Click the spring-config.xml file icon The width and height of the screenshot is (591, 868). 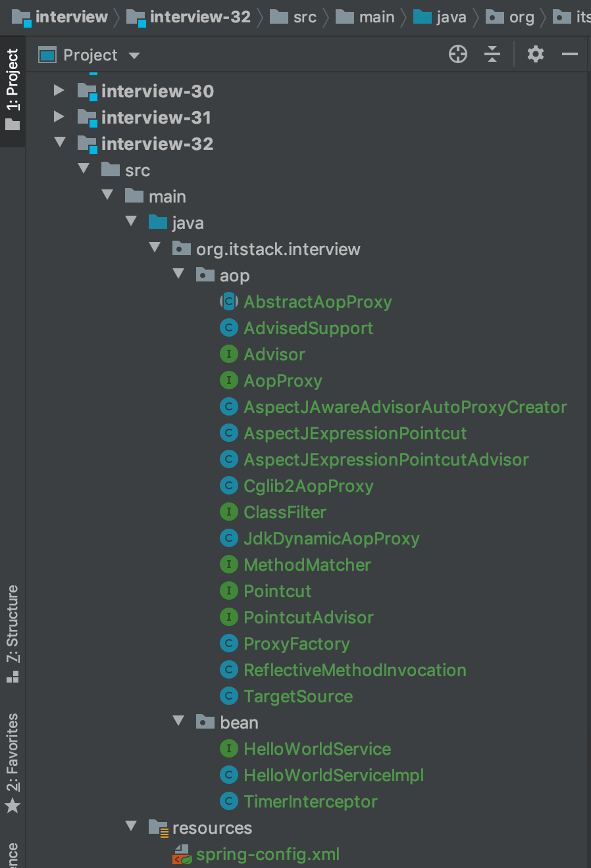(182, 854)
